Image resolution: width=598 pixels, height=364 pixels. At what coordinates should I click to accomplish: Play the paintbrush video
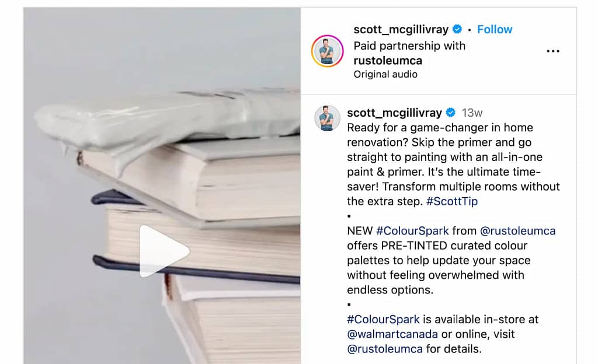164,251
